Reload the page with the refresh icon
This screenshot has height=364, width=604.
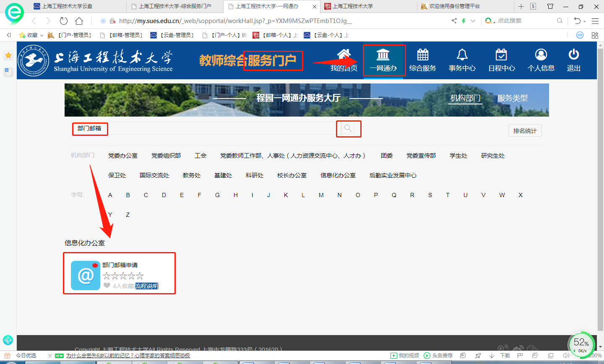64,21
